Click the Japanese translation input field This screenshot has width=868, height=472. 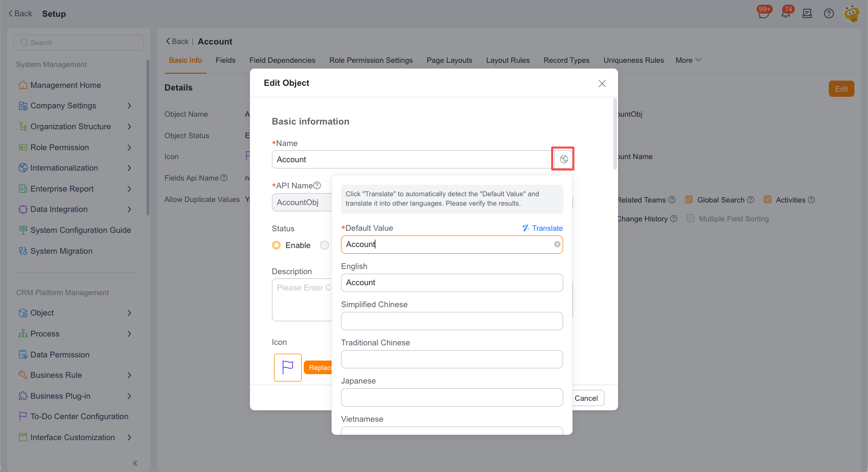pyautogui.click(x=452, y=397)
